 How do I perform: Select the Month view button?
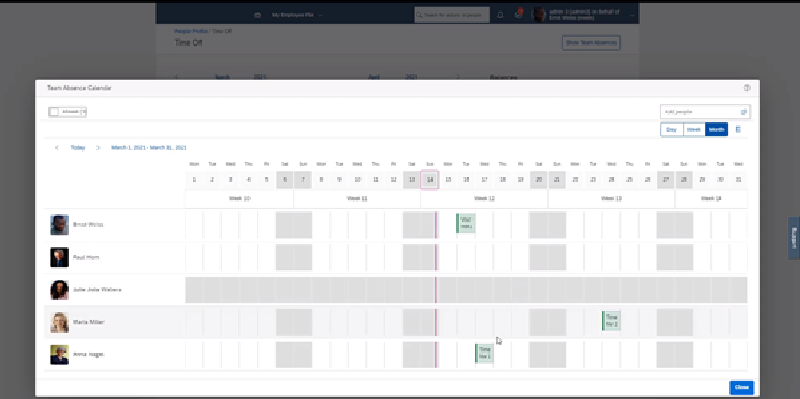[716, 130]
